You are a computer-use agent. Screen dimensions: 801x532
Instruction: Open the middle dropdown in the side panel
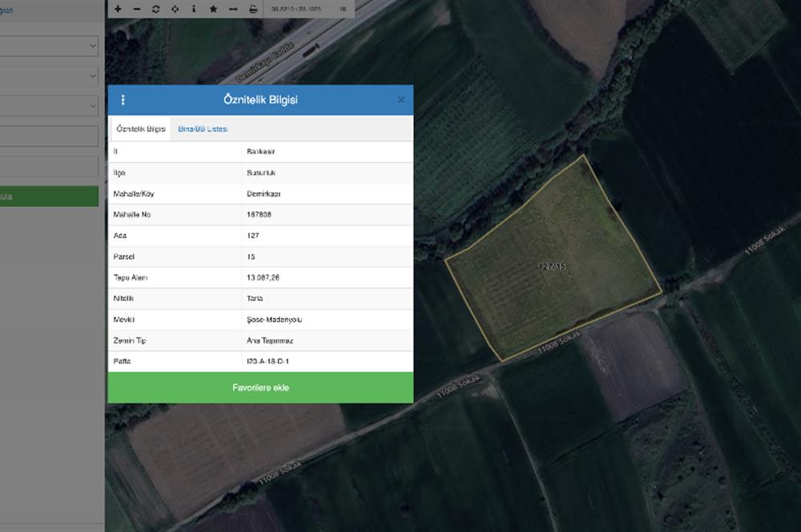[x=48, y=76]
